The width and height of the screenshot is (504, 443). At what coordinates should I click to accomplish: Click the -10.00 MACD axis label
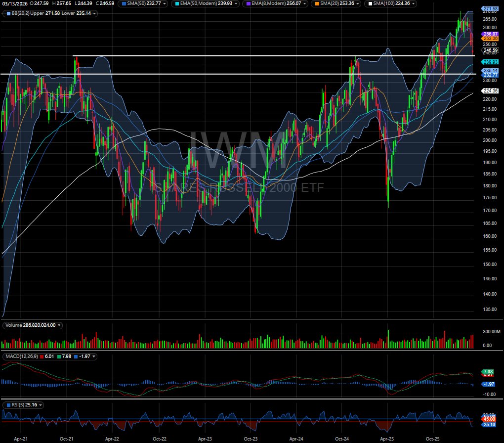(490, 395)
